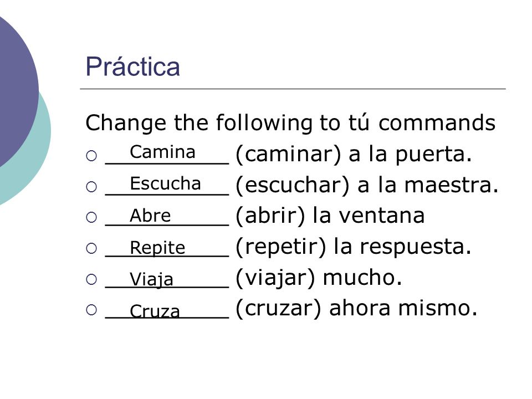Select the bullet circle beside Repite
Image resolution: width=532 pixels, height=399 pixels.
pyautogui.click(x=91, y=248)
